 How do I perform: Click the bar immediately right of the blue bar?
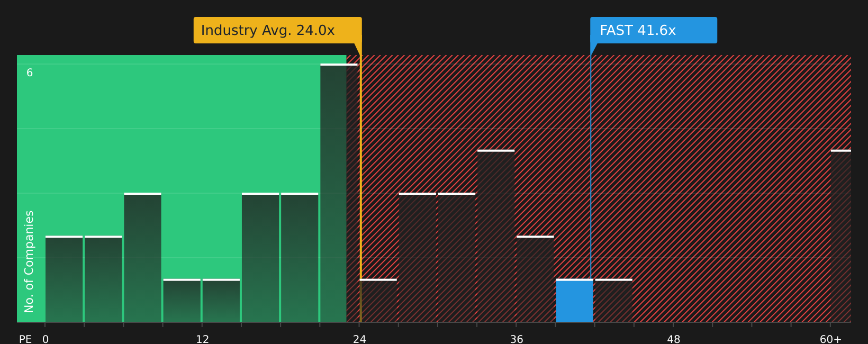[613, 301]
